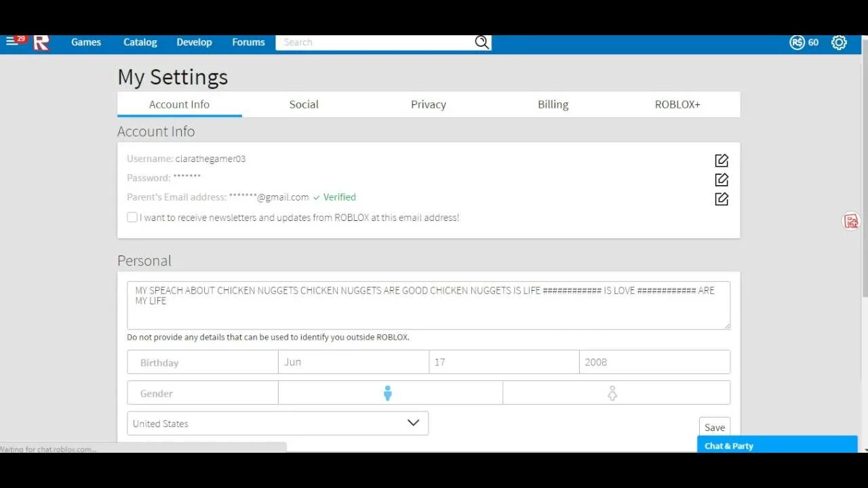Edit the username with the pencil icon
Image resolution: width=868 pixels, height=488 pixels.
tap(722, 161)
